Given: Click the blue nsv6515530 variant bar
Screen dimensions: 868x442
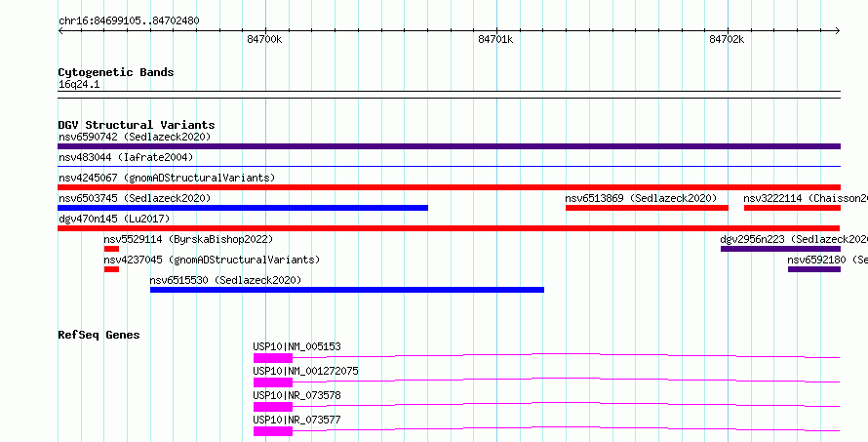Looking at the screenshot, I should pos(347,290).
